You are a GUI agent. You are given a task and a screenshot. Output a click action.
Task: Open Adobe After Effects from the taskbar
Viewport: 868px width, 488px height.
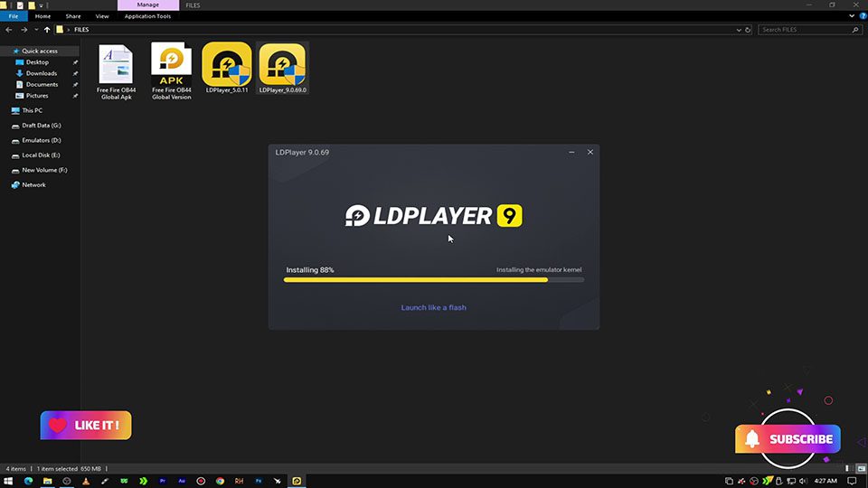click(x=182, y=482)
